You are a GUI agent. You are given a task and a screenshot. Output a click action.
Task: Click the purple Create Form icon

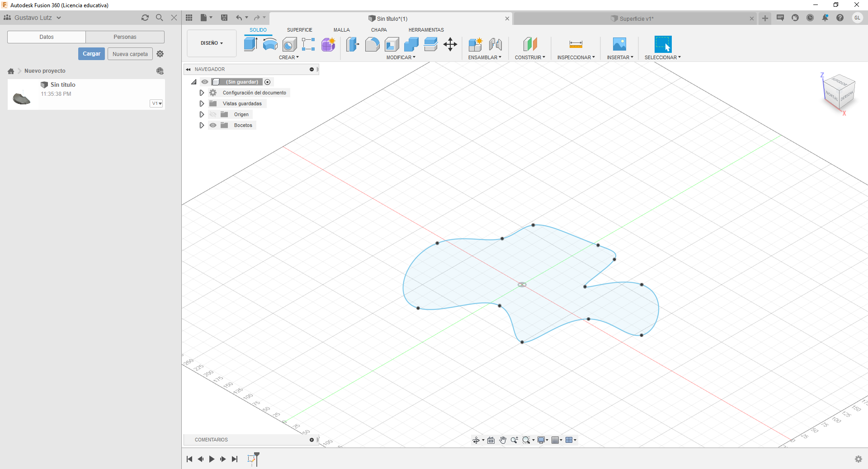[x=328, y=44]
